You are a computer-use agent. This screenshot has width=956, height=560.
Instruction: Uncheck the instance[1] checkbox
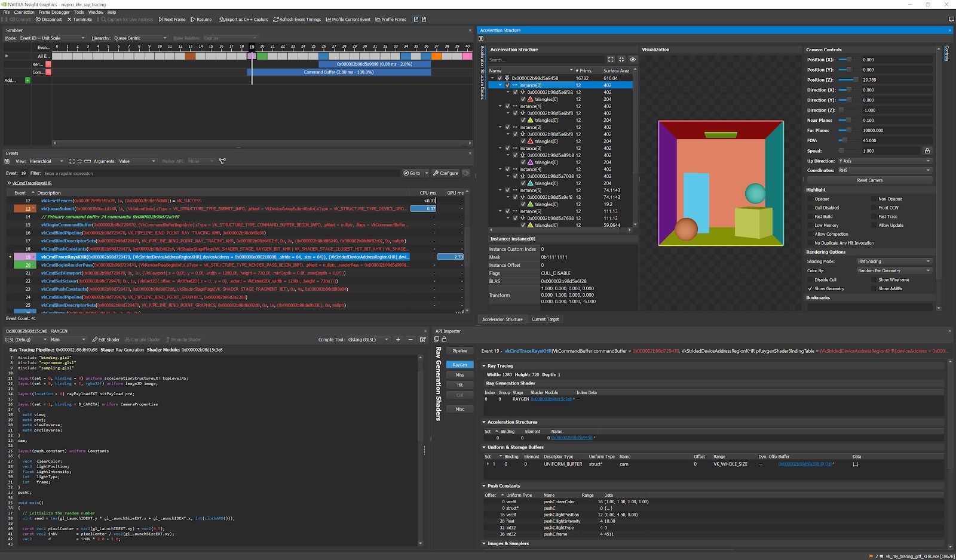(508, 106)
